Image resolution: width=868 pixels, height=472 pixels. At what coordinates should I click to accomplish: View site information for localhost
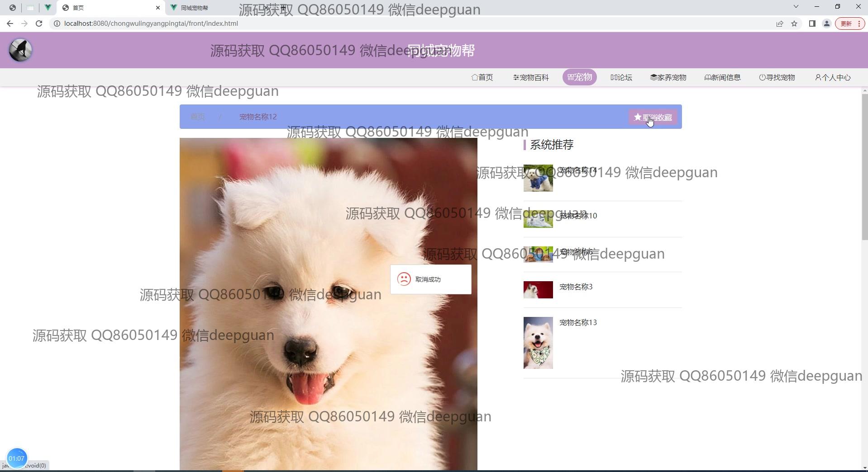[57, 24]
